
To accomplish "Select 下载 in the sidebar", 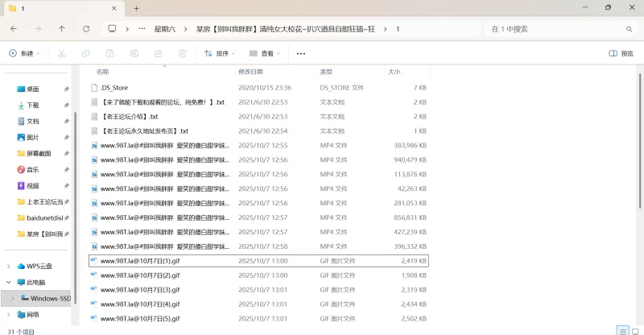I will (33, 105).
